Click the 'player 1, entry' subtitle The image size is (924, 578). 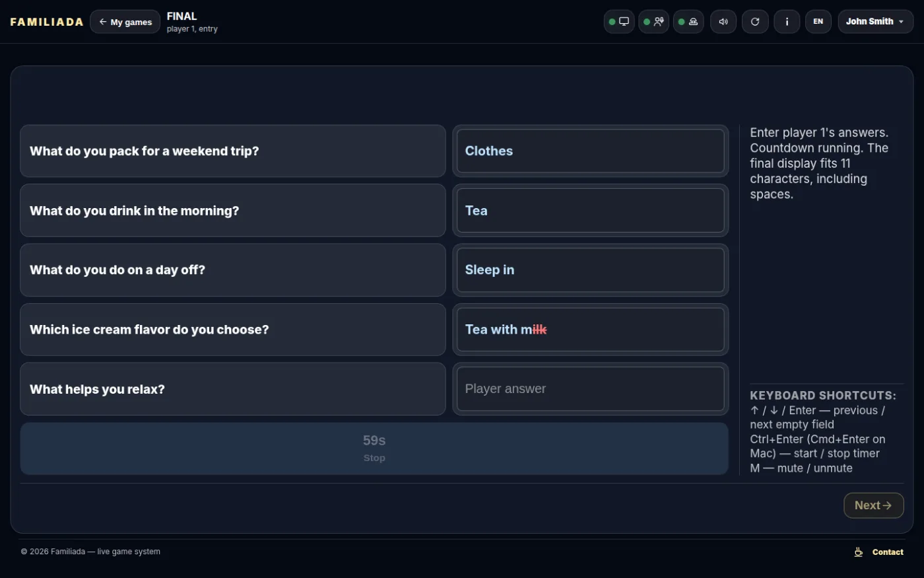coord(192,29)
